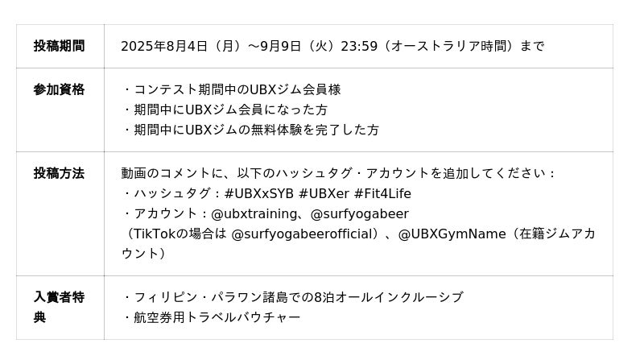This screenshot has height=364, width=644.
Task: Select the コンテスト期間中のUBXジム会員様 line
Action: 231,89
